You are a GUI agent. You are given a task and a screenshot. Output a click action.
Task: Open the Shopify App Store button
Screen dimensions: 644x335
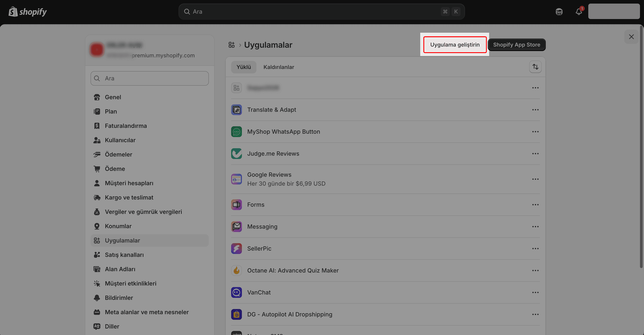click(x=516, y=45)
